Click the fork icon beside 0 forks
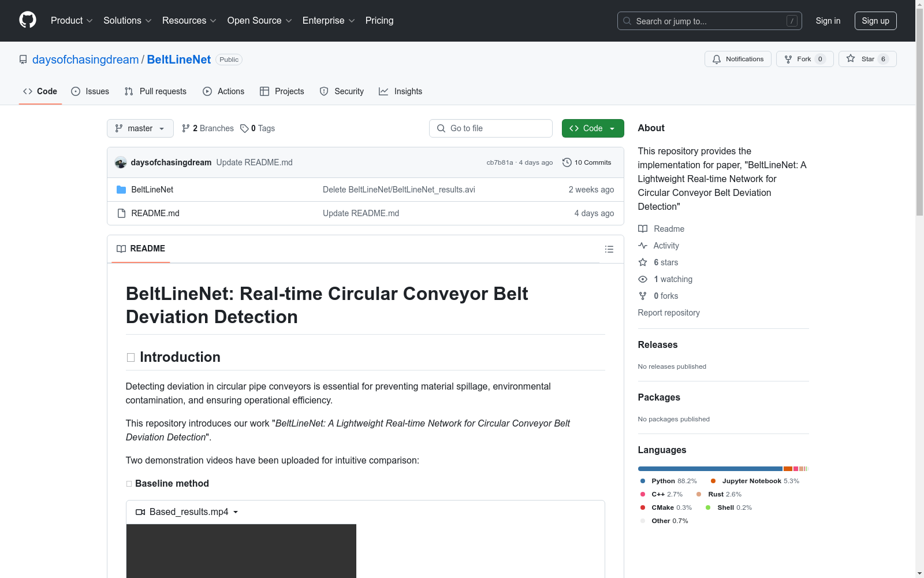This screenshot has width=924, height=578. (x=643, y=296)
